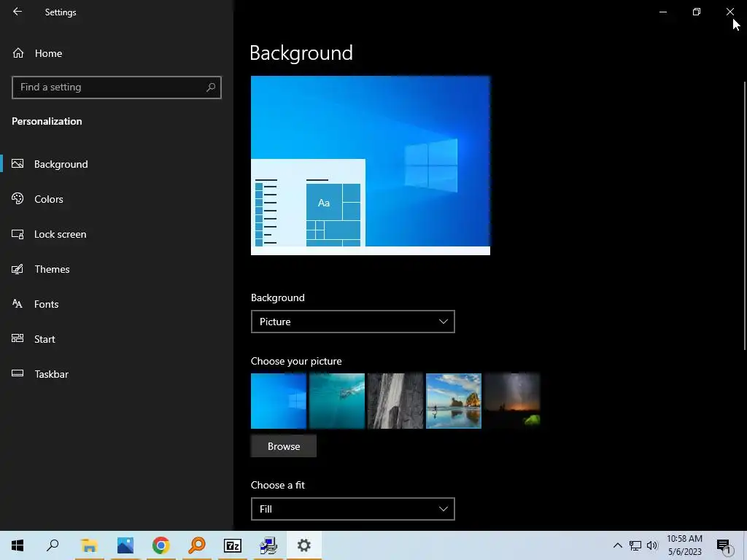This screenshot has width=747, height=560.
Task: Open the computer network app on taskbar
Action: click(x=268, y=545)
